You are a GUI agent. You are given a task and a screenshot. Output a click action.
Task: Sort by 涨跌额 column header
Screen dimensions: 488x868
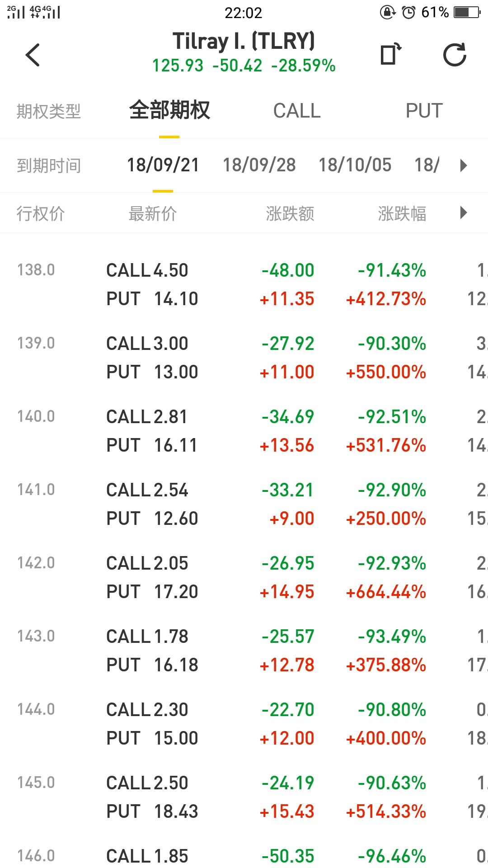(x=290, y=213)
